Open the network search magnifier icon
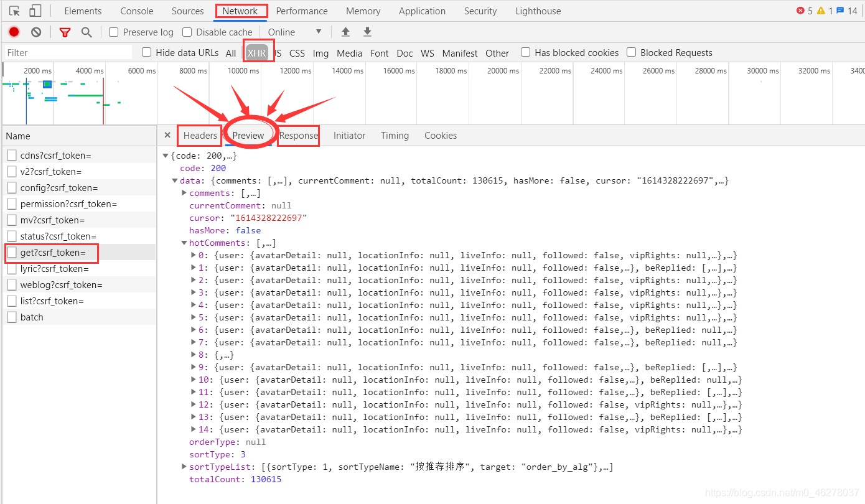This screenshot has width=865, height=504. pyautogui.click(x=86, y=32)
